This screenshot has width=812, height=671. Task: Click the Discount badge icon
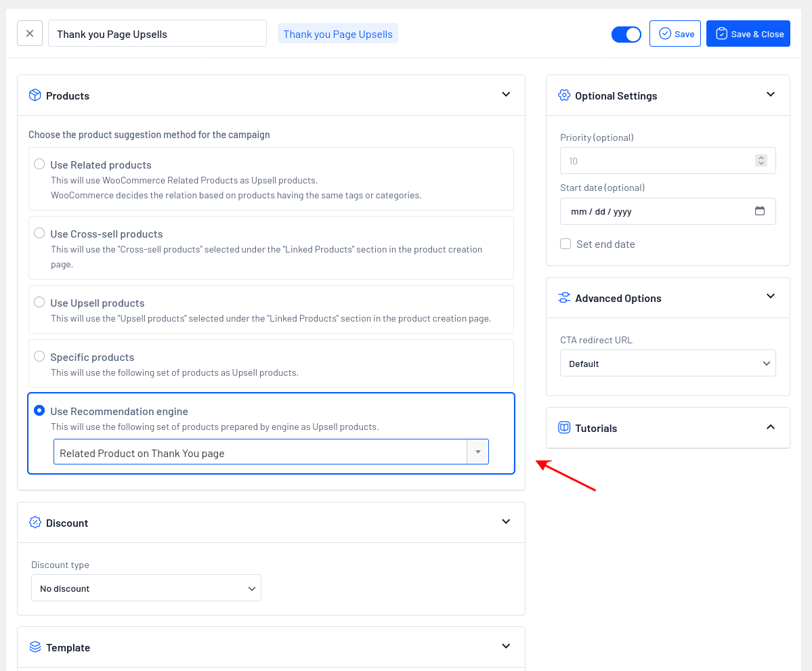(x=35, y=523)
